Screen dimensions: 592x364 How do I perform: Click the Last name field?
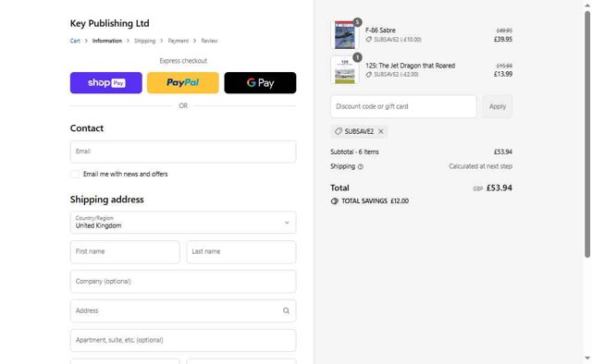coord(241,251)
